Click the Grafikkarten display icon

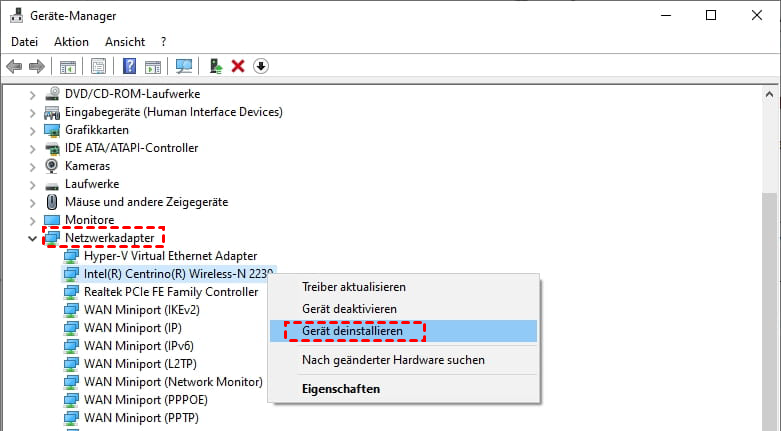click(x=52, y=130)
